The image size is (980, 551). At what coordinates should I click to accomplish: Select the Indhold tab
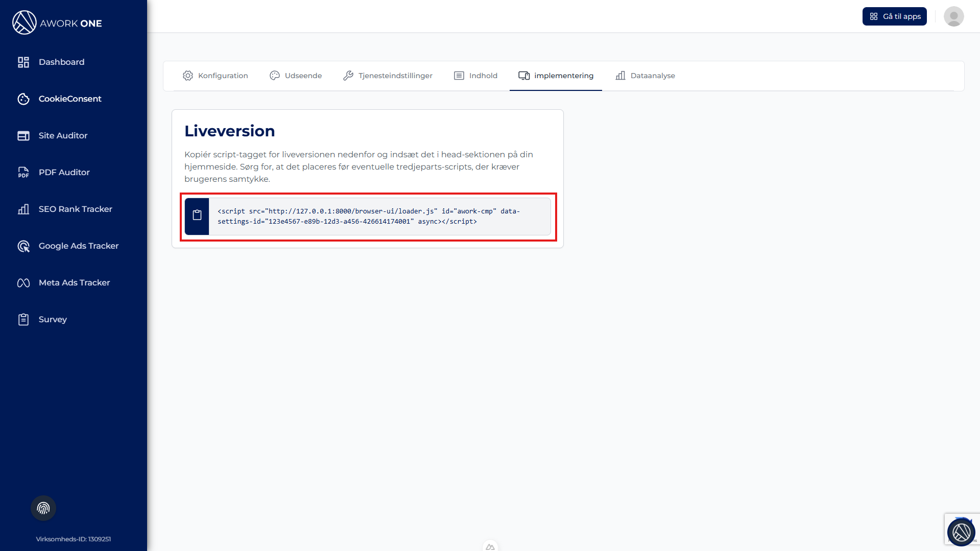tap(475, 76)
